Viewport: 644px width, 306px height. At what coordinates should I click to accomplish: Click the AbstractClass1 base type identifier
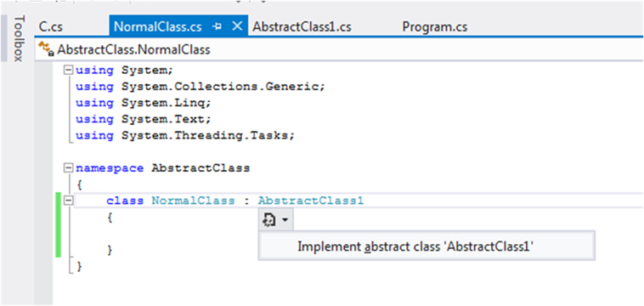point(311,201)
